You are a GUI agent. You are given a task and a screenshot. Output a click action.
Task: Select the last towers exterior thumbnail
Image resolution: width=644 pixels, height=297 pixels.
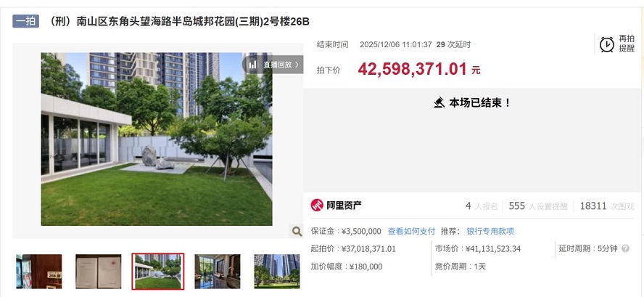pyautogui.click(x=277, y=271)
